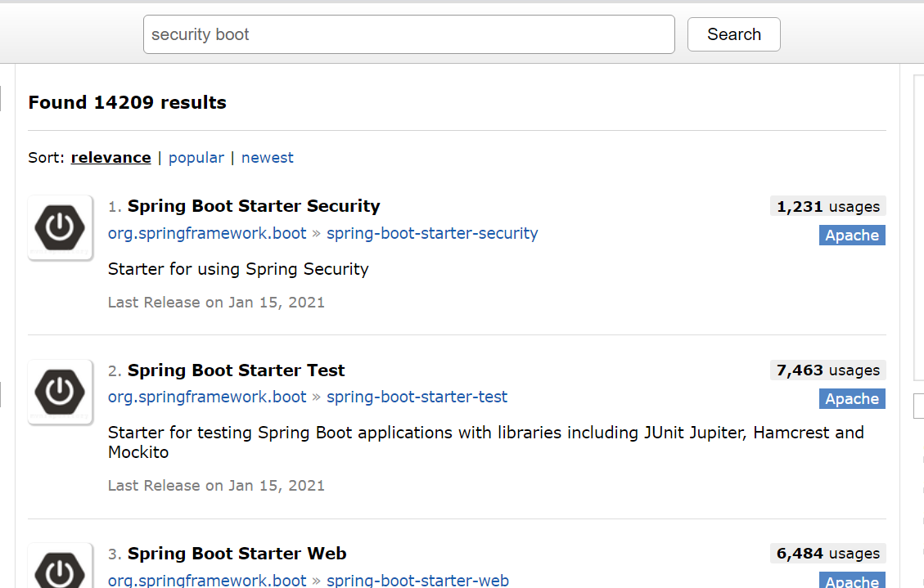Focus the search box containing 'security boot'
This screenshot has width=924, height=588.
pos(409,34)
